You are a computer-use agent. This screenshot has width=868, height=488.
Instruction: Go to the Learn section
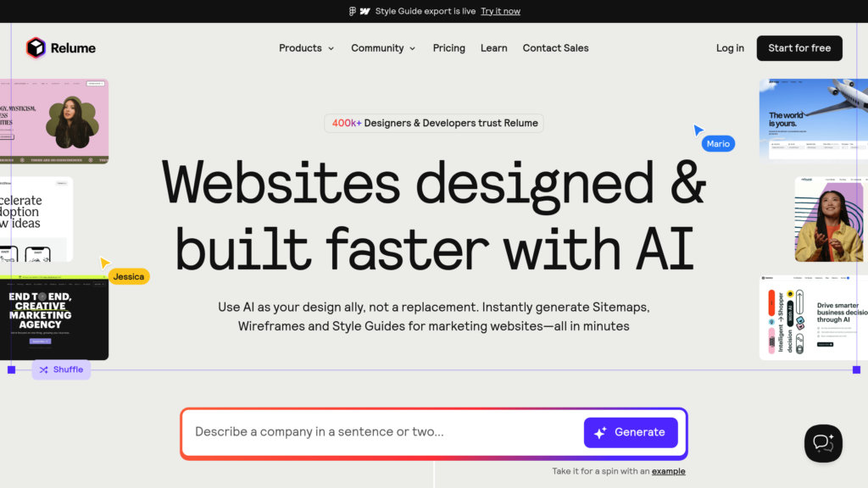click(x=493, y=48)
